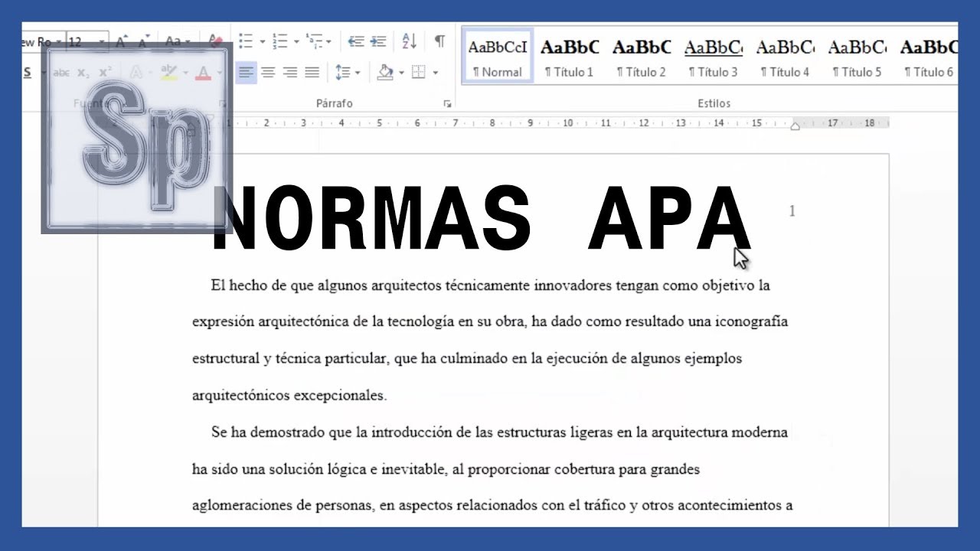
Task: Open the numbering dropdown arrow
Action: 296,42
